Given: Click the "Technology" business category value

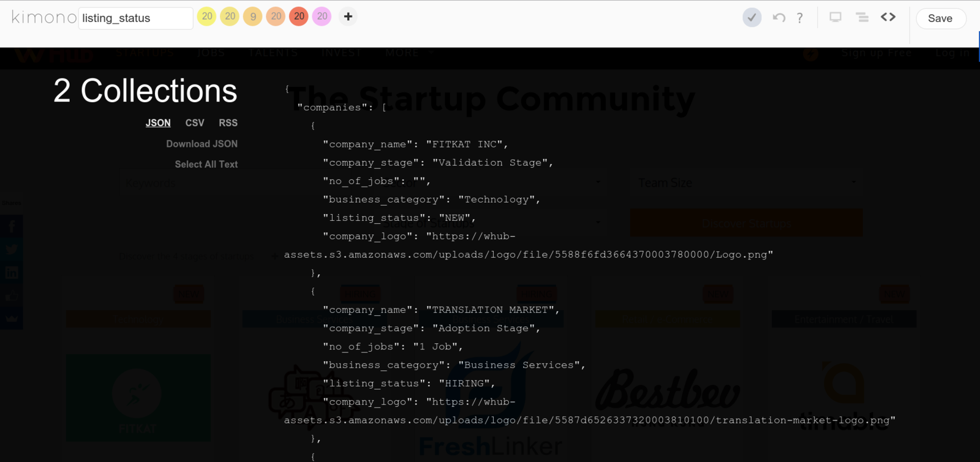Looking at the screenshot, I should click(x=496, y=199).
